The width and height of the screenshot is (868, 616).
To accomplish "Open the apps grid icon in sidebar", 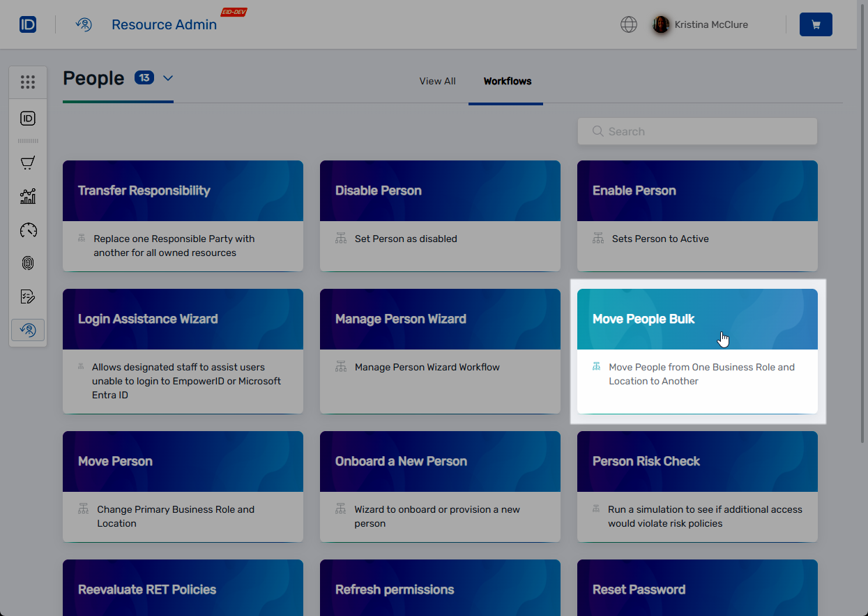I will click(28, 82).
